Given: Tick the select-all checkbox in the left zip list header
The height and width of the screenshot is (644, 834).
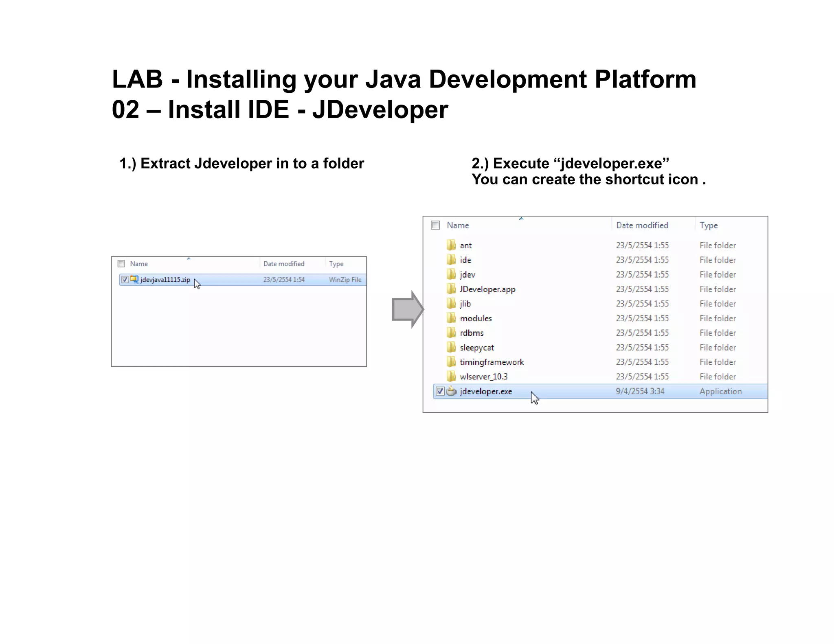Looking at the screenshot, I should 121,264.
